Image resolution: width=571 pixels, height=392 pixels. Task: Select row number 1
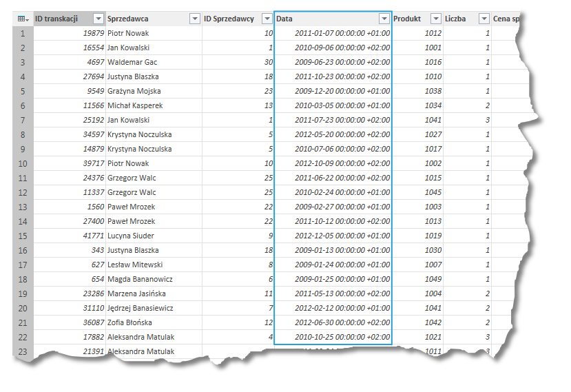pos(23,33)
